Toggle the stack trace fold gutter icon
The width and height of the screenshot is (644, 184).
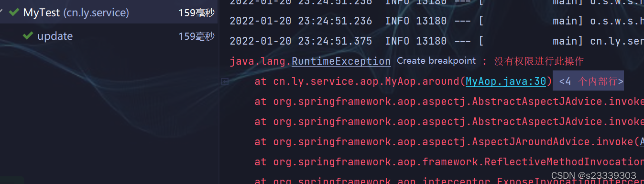point(225,82)
